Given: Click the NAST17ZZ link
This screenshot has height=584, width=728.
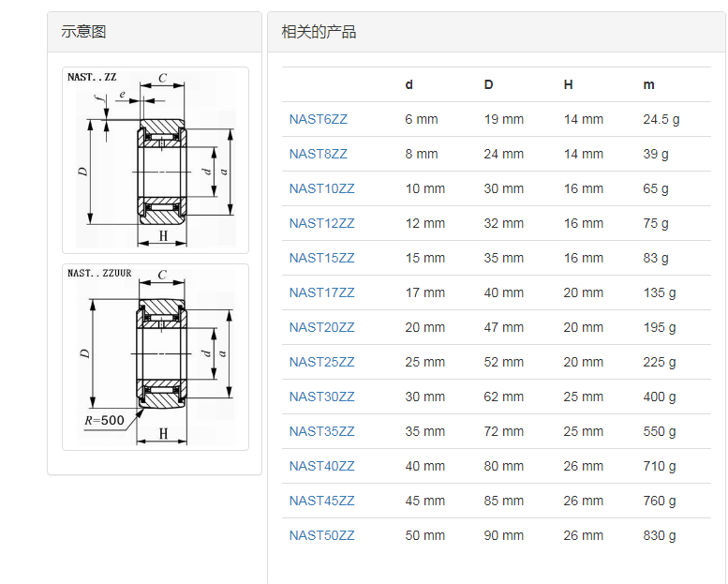Looking at the screenshot, I should pos(321,292).
